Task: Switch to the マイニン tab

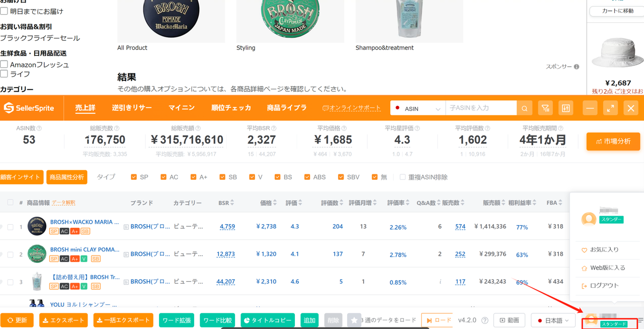Action: click(x=182, y=108)
